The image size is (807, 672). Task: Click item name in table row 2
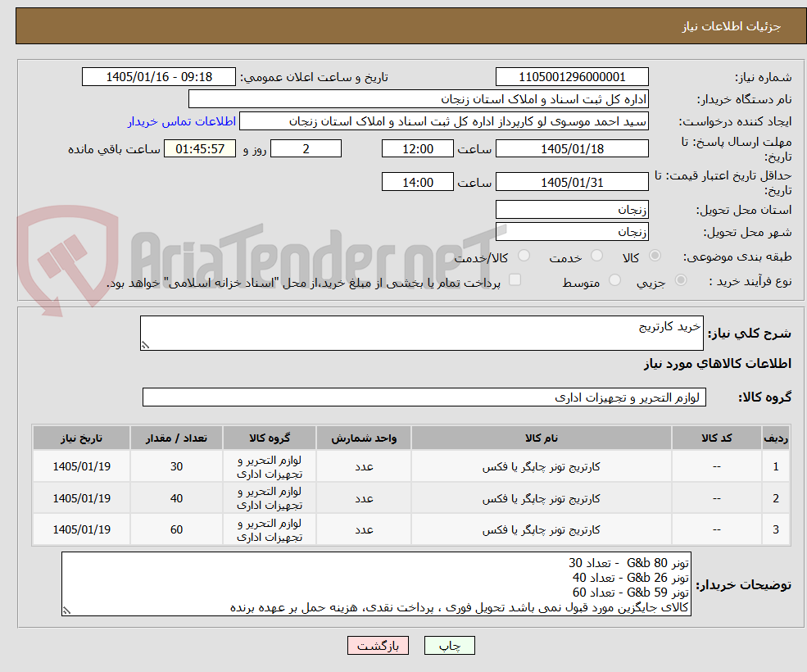[541, 498]
